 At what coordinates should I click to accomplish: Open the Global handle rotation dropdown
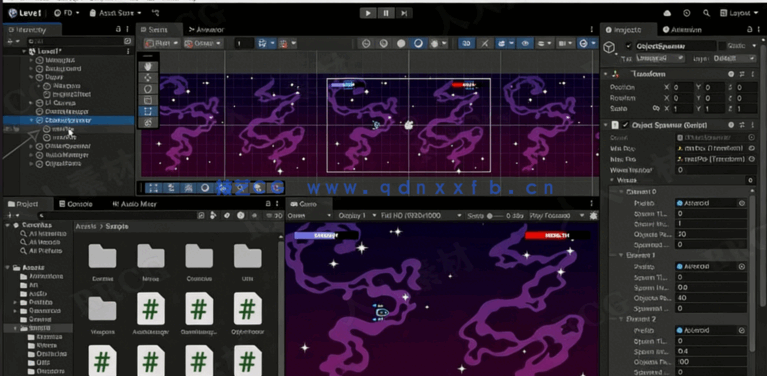click(x=203, y=44)
